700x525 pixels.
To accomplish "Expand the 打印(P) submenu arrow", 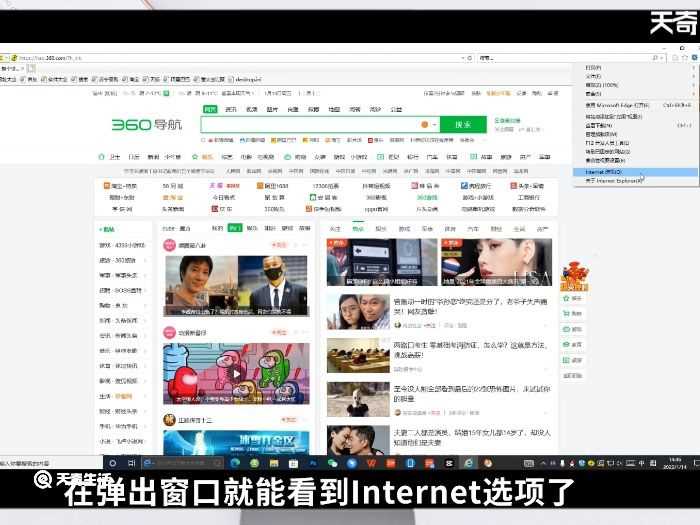I will coord(694,68).
